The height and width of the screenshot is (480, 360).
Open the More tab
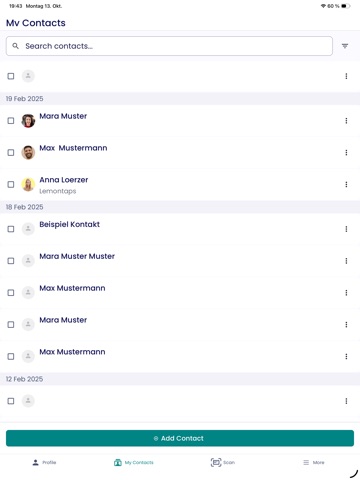(314, 462)
